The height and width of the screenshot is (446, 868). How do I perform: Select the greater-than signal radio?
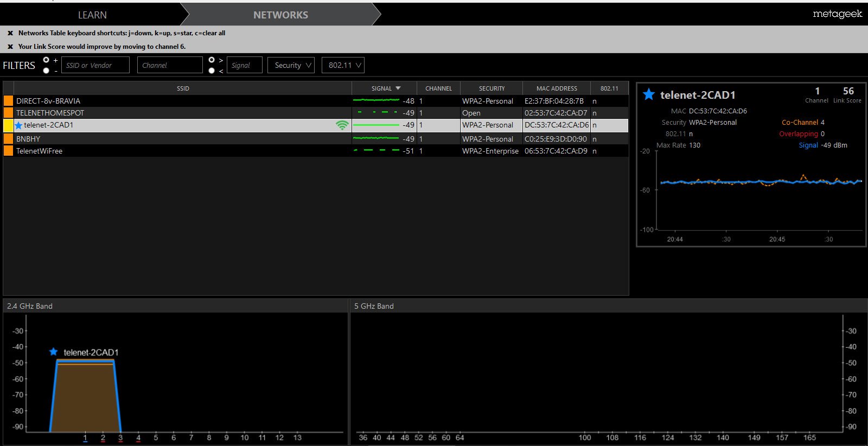pyautogui.click(x=212, y=60)
